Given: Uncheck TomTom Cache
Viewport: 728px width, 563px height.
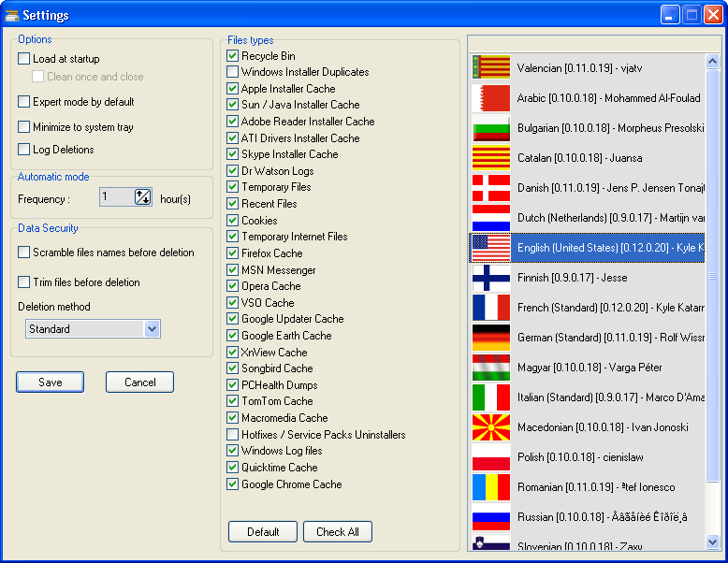Looking at the screenshot, I should tap(233, 401).
